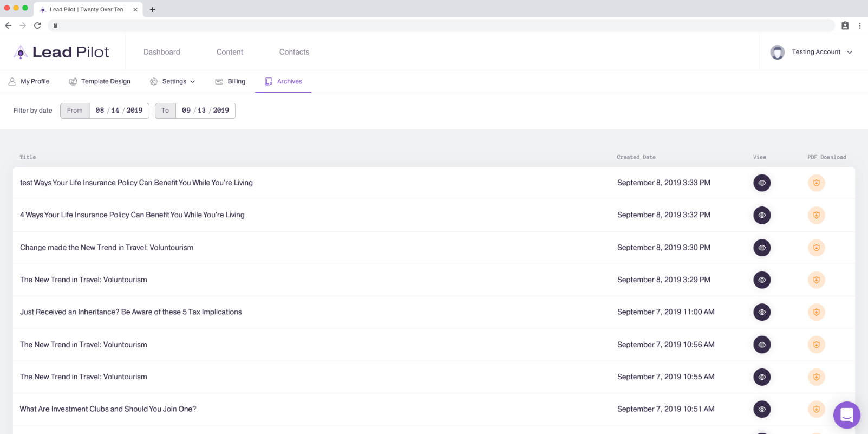Viewport: 868px width, 434px height.
Task: Click 'September 7, 2019 10:51 AM' date
Action: [x=666, y=409]
